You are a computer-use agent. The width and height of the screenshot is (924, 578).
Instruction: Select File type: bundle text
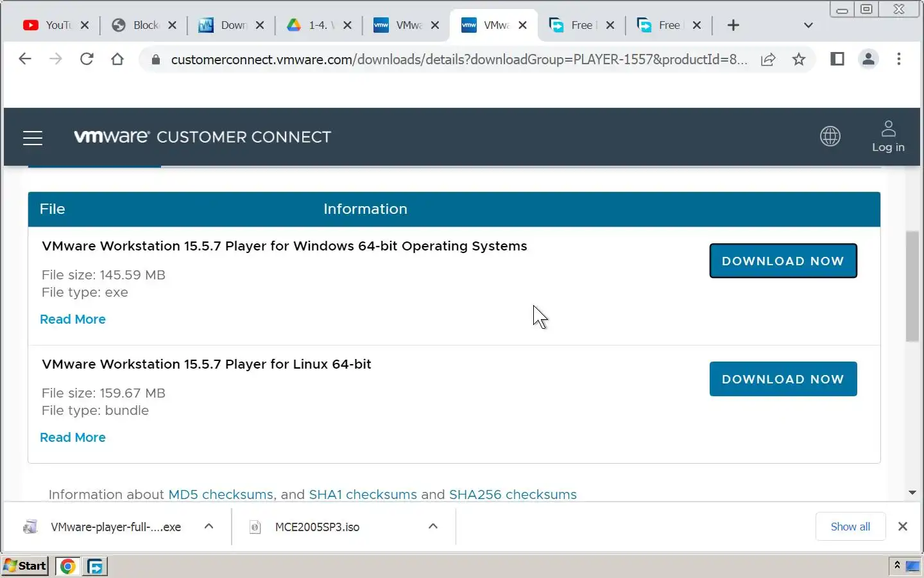(95, 410)
